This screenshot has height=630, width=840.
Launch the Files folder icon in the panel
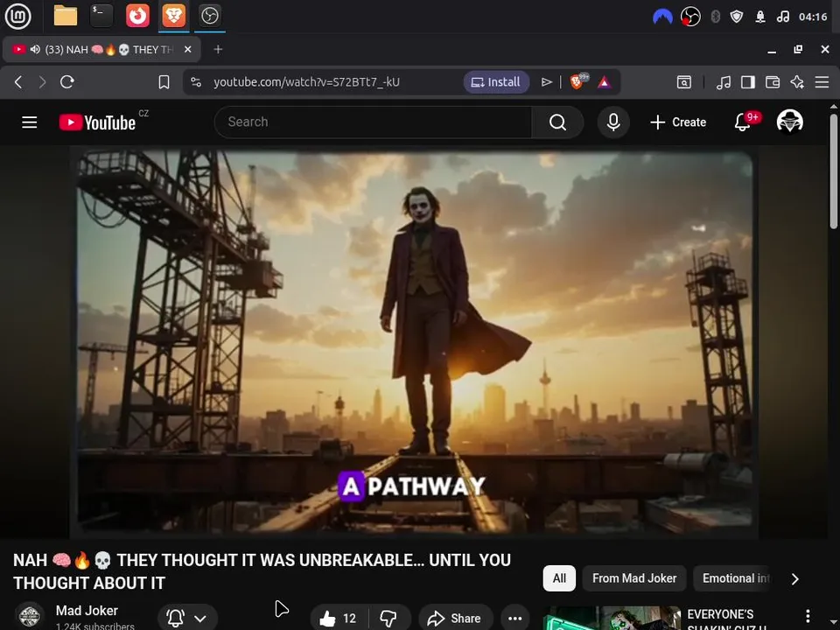[x=66, y=16]
